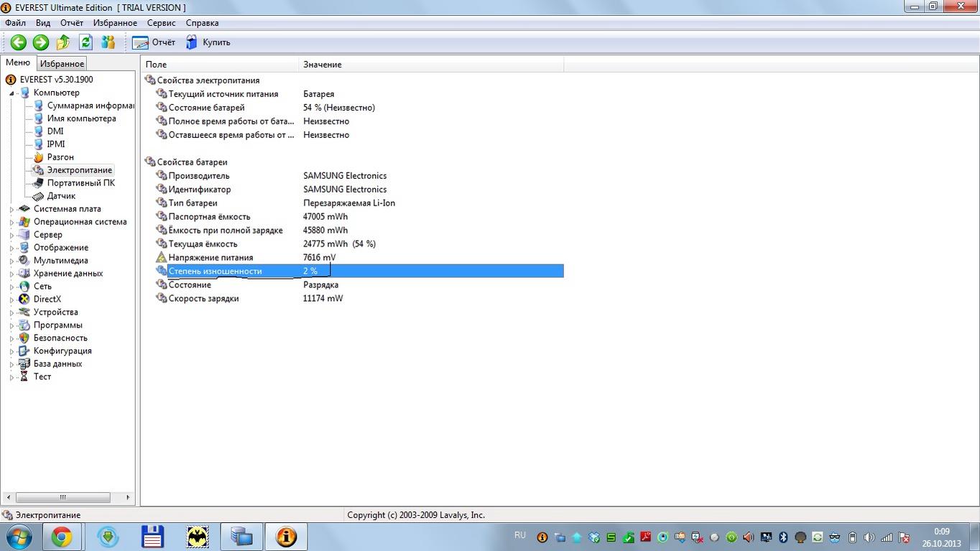This screenshot has height=551, width=980.
Task: Click the Купить toolbar button
Action: [208, 42]
